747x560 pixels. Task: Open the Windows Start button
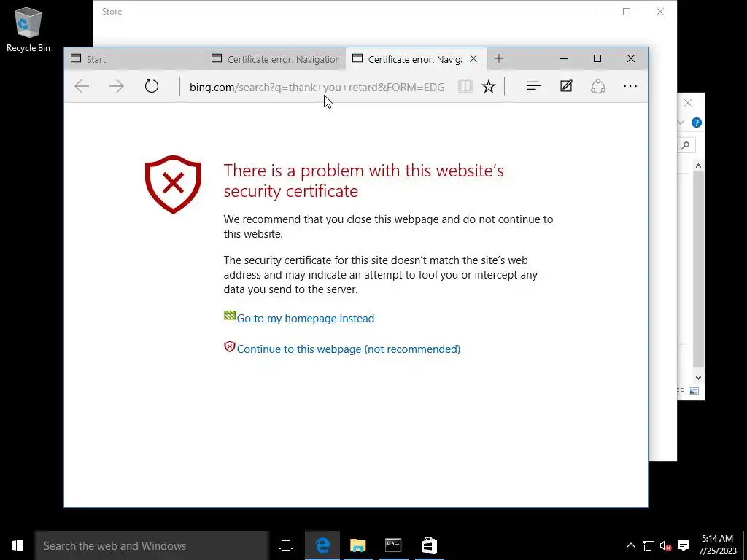18,545
